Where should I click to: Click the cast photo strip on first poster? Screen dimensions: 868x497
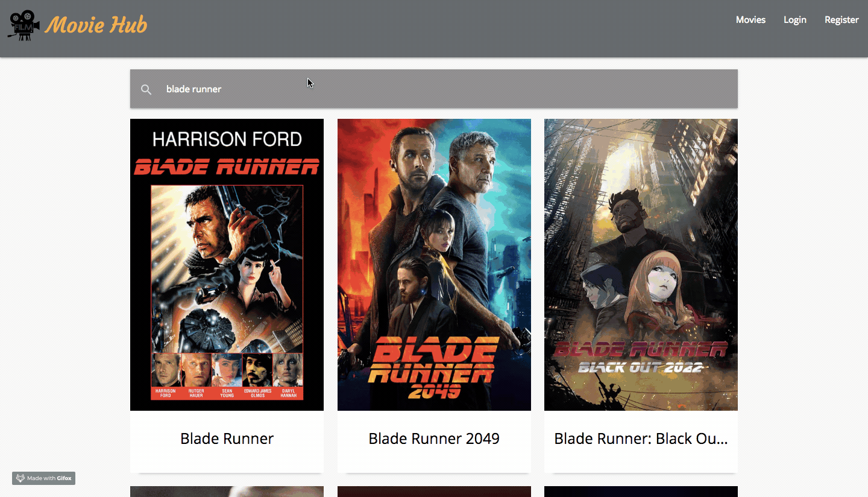click(227, 375)
